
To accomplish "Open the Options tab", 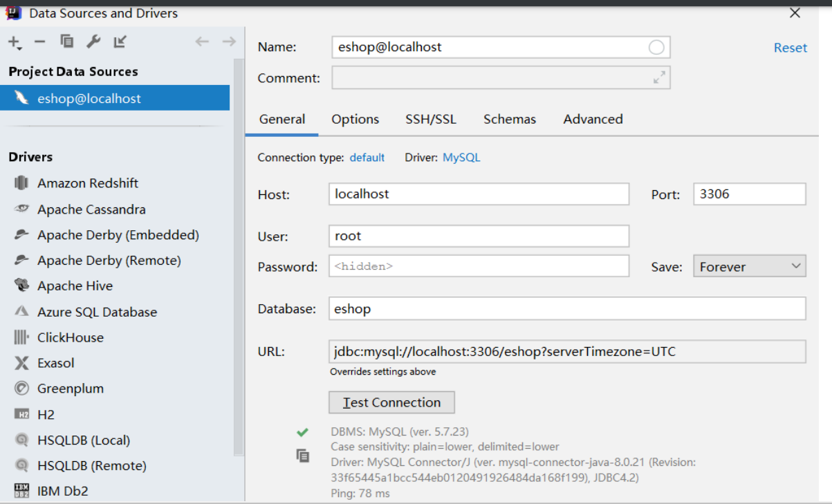I will (355, 119).
